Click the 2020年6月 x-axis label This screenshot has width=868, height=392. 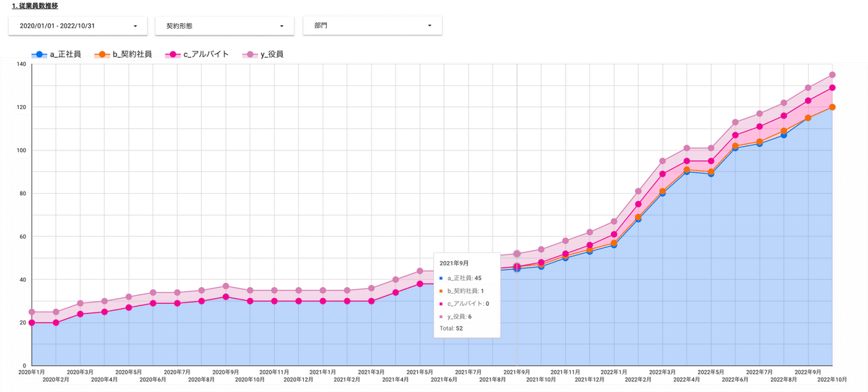[153, 379]
